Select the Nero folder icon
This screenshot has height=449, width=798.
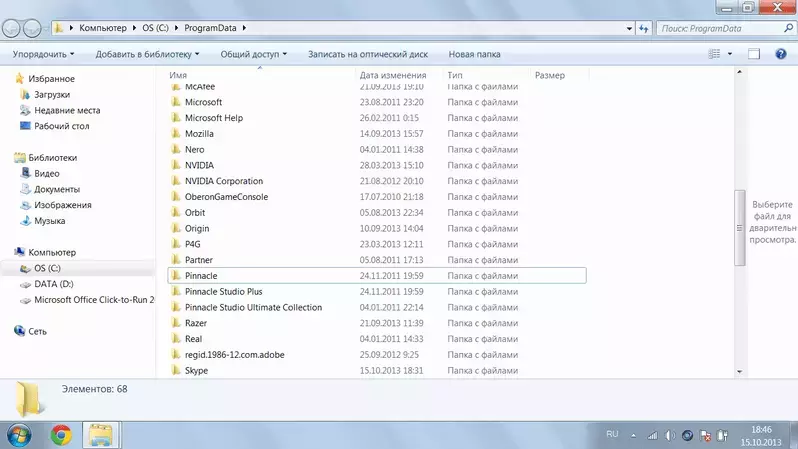coord(176,149)
